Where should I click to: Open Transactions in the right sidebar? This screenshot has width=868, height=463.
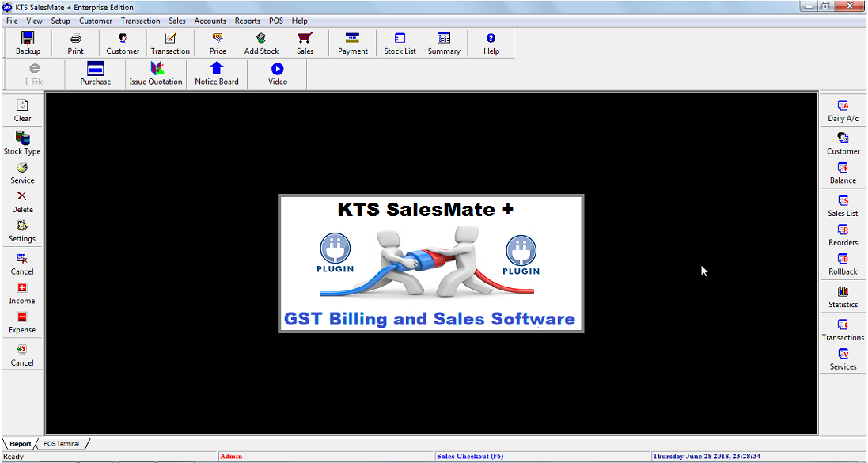843,330
